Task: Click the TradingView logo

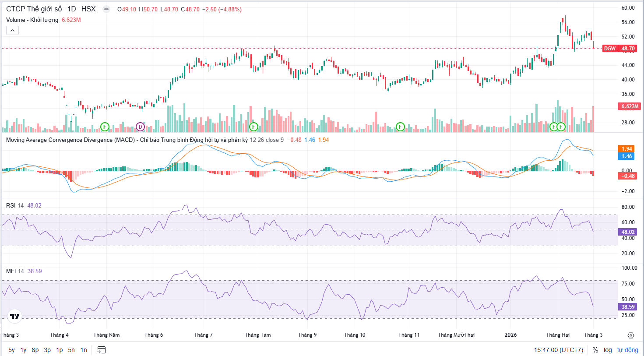Action: point(15,316)
